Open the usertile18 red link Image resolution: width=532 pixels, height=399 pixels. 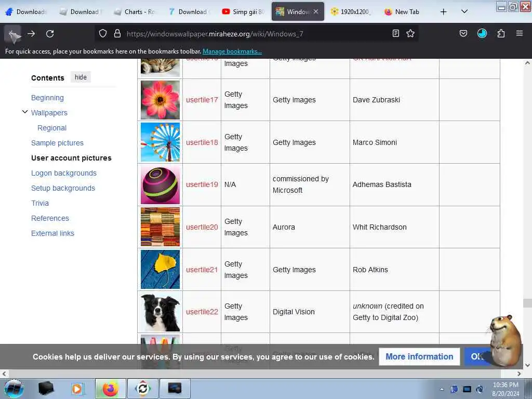coord(202,142)
